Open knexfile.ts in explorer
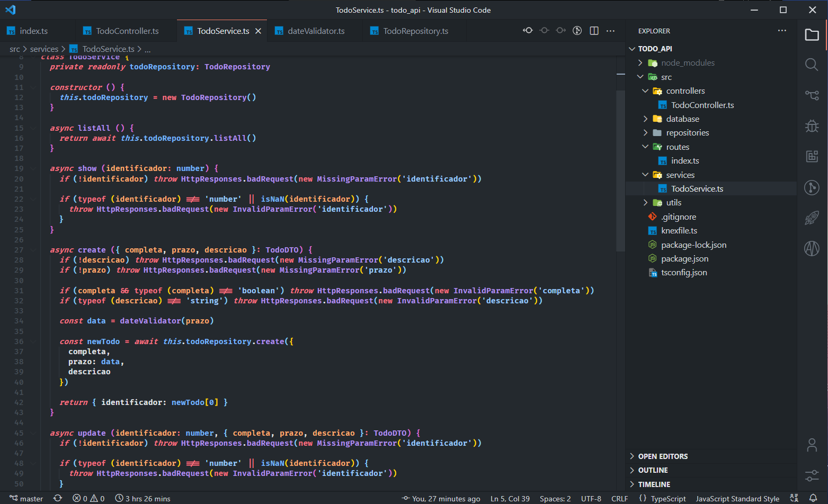 pos(711,231)
